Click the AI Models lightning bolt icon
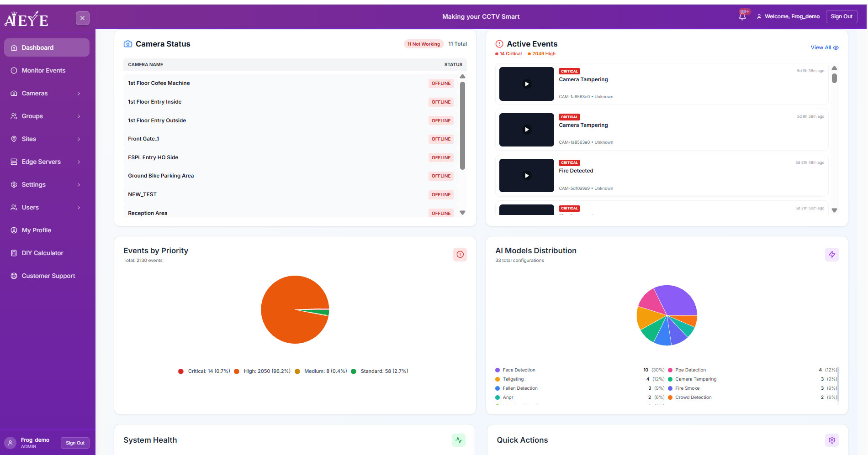Viewport: 868px width, 455px height. click(831, 255)
